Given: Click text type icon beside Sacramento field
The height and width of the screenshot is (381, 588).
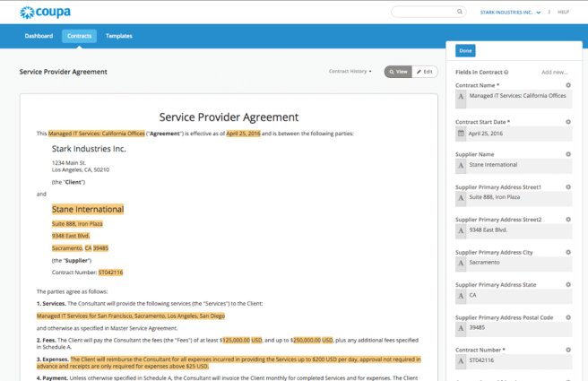Looking at the screenshot, I should [461, 263].
